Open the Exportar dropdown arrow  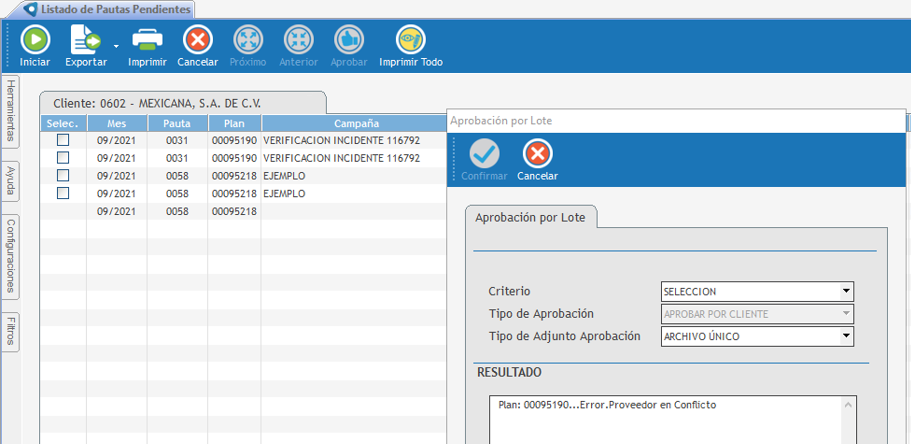click(x=116, y=46)
